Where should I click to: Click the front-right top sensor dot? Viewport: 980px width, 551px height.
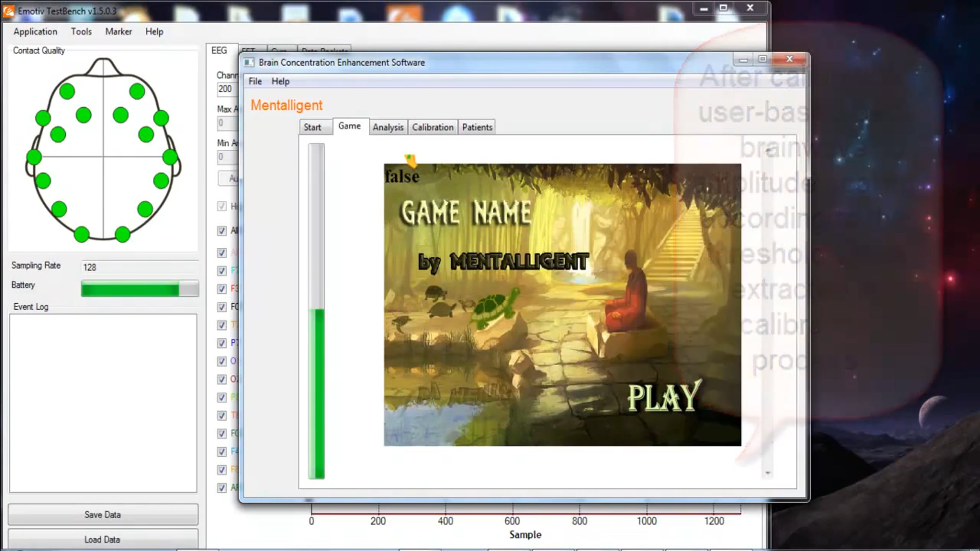tap(137, 91)
